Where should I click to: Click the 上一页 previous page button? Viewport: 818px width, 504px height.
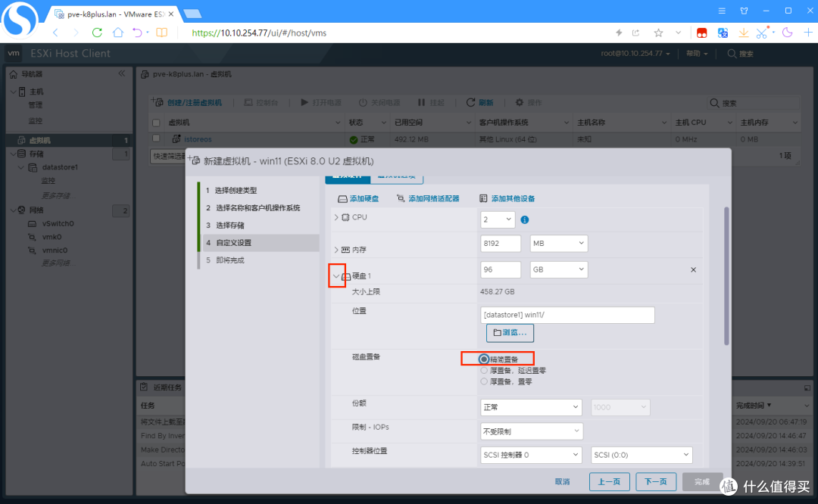609,481
